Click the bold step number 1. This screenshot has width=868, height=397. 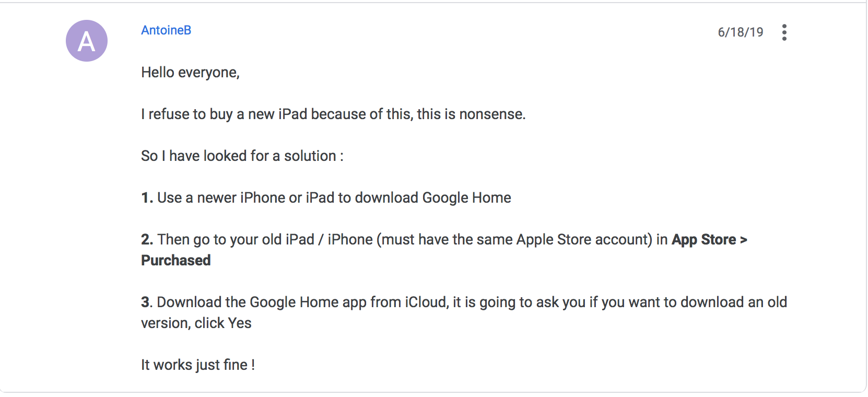pos(147,198)
